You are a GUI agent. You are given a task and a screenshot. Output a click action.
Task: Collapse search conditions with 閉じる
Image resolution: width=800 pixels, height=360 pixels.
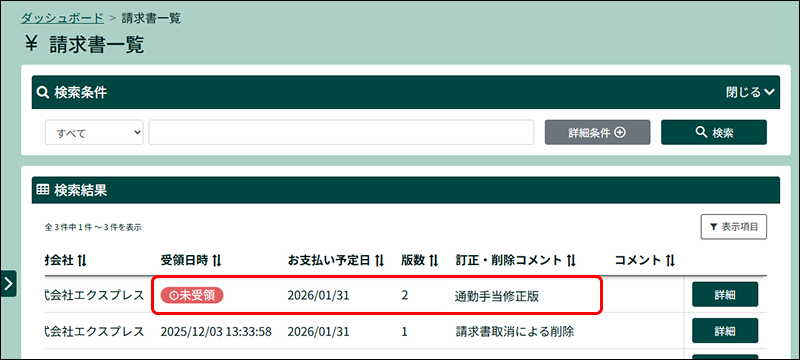click(x=751, y=92)
